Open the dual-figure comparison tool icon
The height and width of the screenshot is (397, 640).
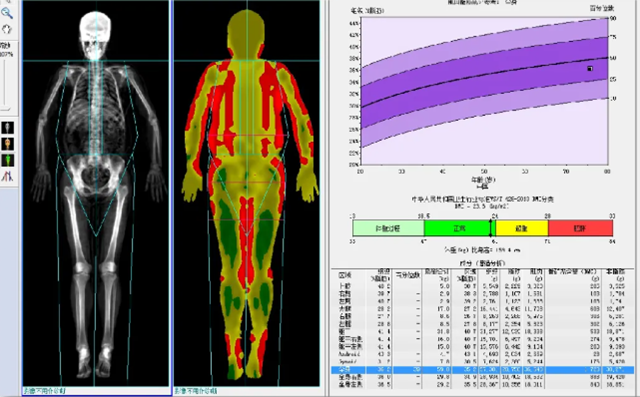tap(7, 176)
